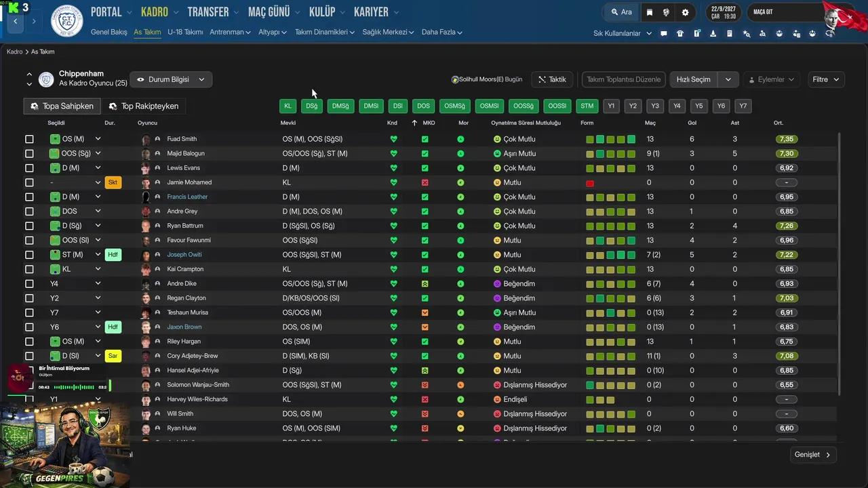Screen dimensions: 868x488
Task: Expand the Filtre dropdown
Action: click(x=825, y=79)
